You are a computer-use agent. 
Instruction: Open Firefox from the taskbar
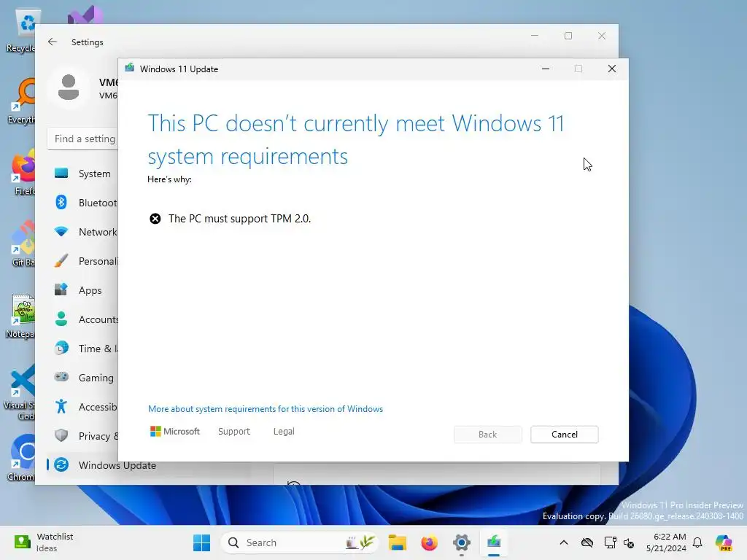tap(429, 542)
